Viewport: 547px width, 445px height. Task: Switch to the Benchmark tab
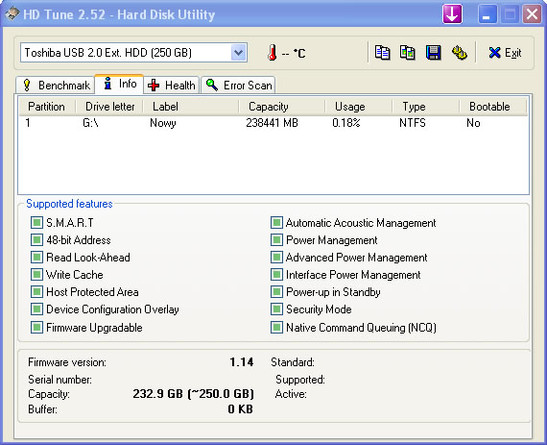[x=55, y=85]
